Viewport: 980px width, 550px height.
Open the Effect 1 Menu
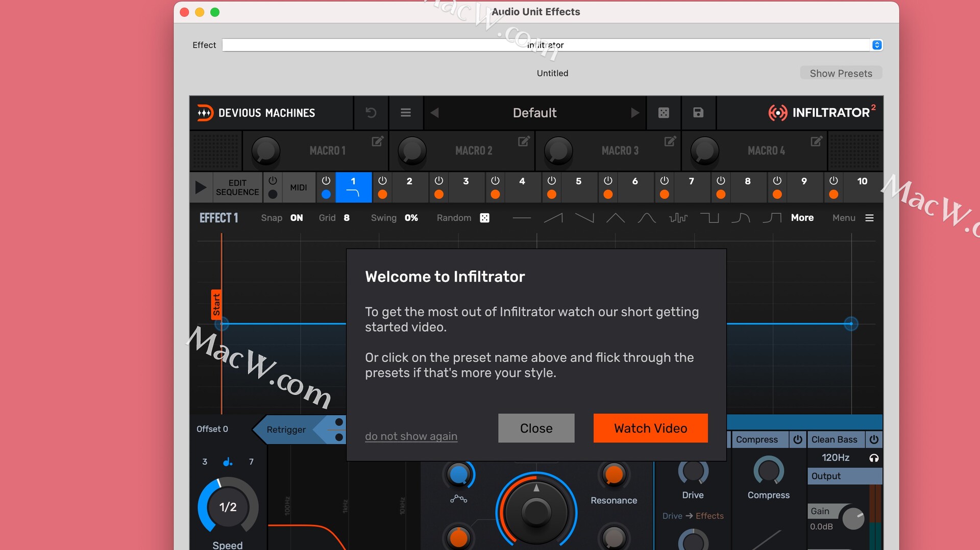coord(853,218)
